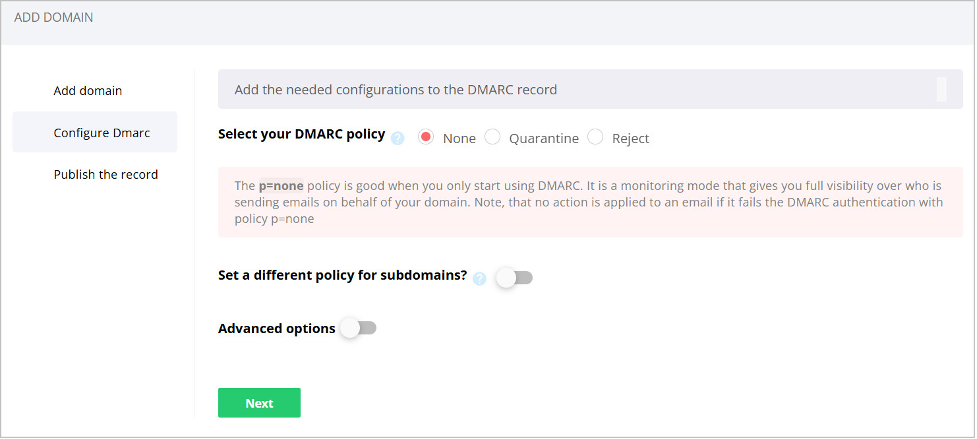
Task: Click the 'Advanced options' label text
Action: [276, 328]
